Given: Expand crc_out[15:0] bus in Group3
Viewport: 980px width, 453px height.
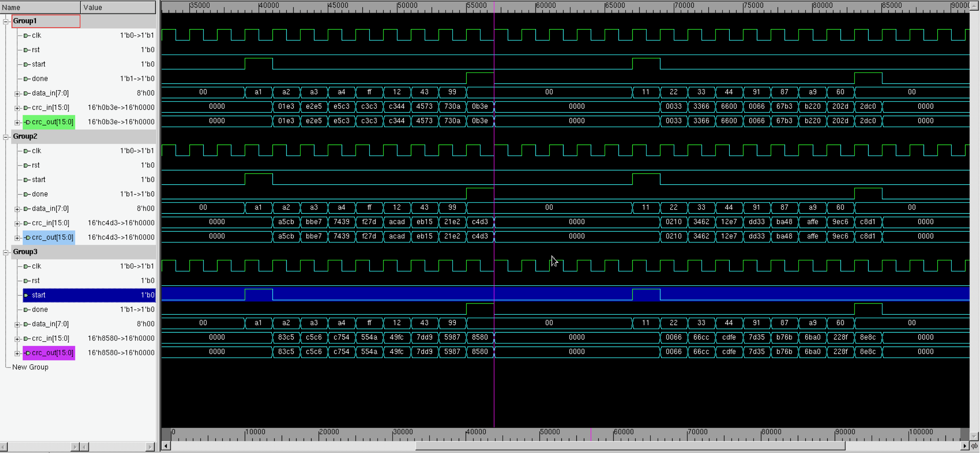Looking at the screenshot, I should pos(17,353).
